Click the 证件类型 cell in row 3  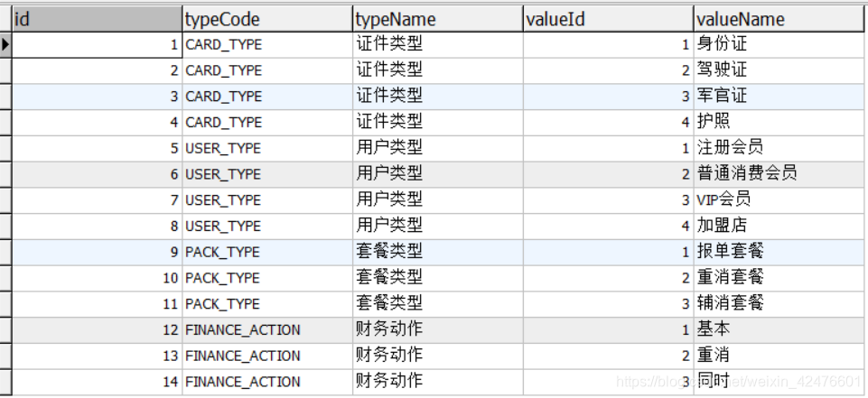(438, 97)
